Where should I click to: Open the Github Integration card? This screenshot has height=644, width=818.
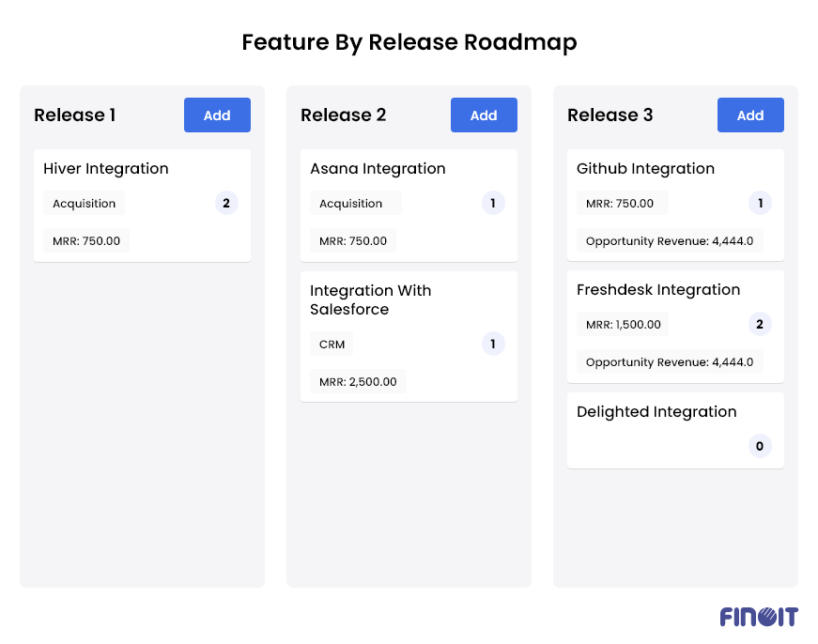click(x=645, y=168)
